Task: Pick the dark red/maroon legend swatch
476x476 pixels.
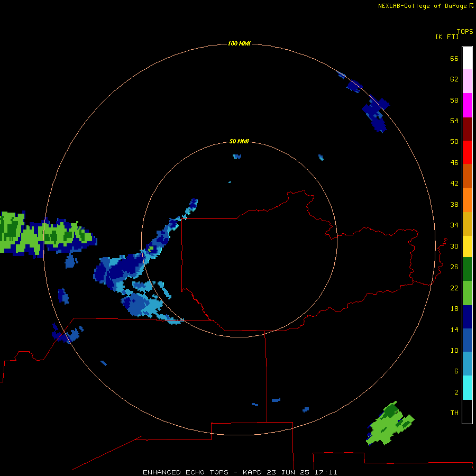Action: pos(467,129)
